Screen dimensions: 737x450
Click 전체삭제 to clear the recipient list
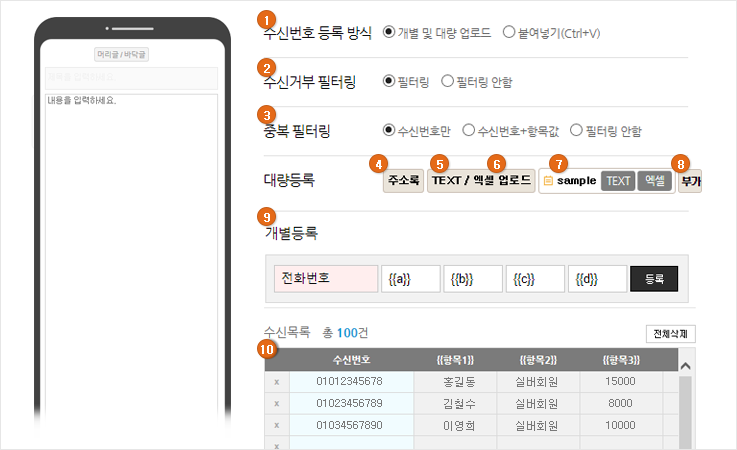pos(671,333)
